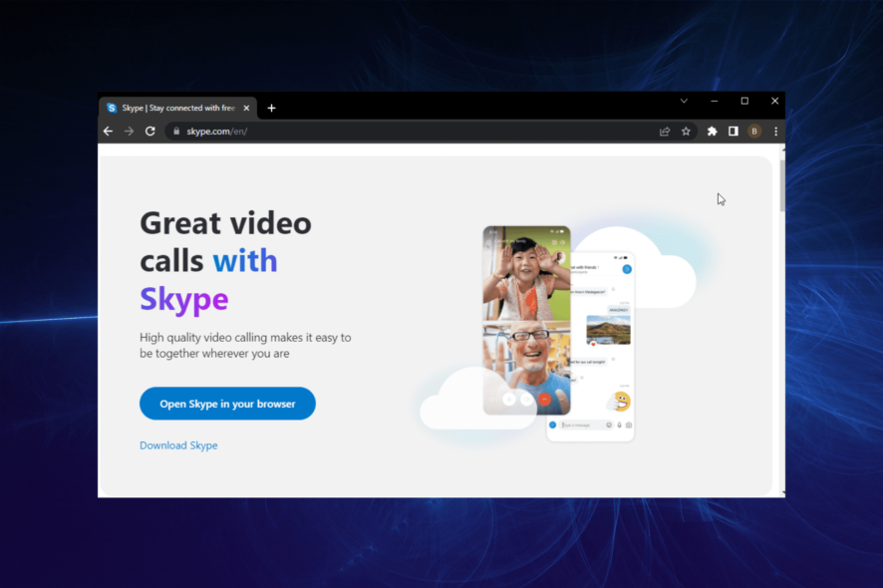883x588 pixels.
Task: Tap the blue send button in the chat
Action: point(553,426)
